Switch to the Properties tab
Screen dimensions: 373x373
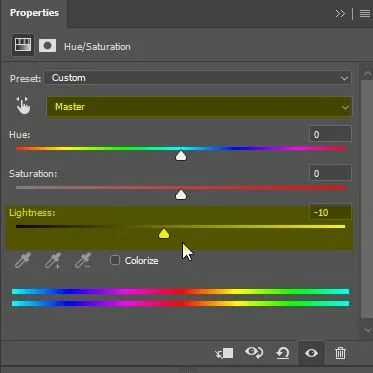pyautogui.click(x=34, y=13)
